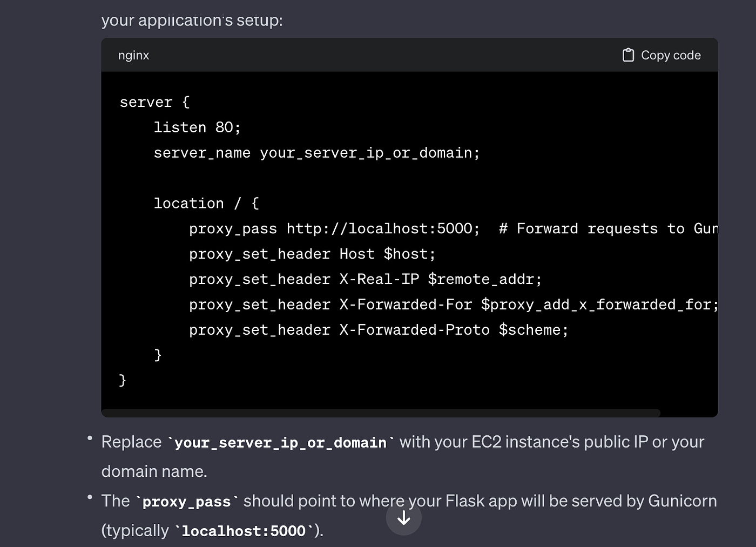
Task: Click the nginx language label in header
Action: click(133, 55)
